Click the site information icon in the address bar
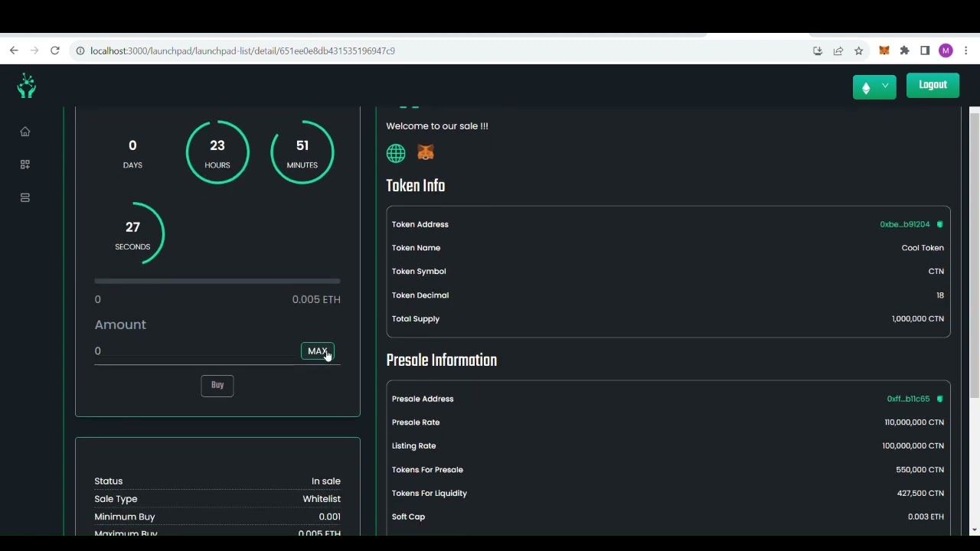This screenshot has height=551, width=980. tap(80, 51)
